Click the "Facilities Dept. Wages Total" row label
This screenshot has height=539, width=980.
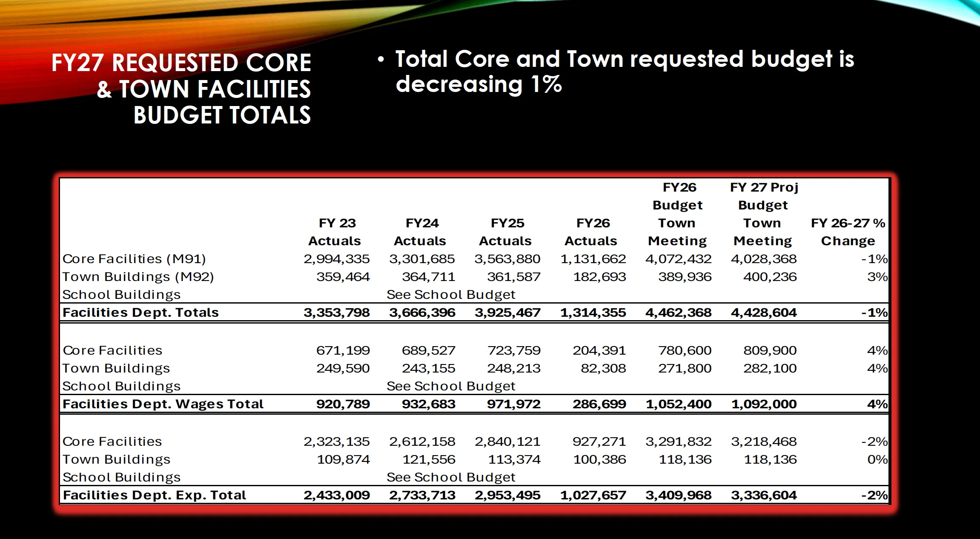pyautogui.click(x=163, y=404)
